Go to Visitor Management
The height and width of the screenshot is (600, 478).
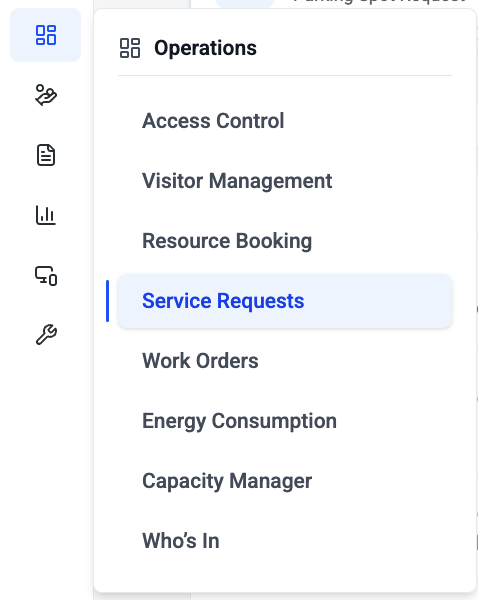click(x=285, y=181)
